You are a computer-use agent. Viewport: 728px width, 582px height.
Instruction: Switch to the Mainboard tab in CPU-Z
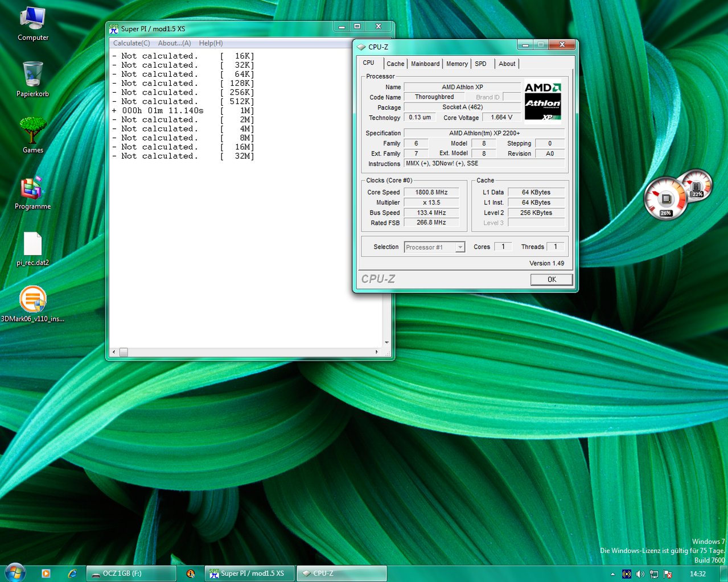coord(425,64)
